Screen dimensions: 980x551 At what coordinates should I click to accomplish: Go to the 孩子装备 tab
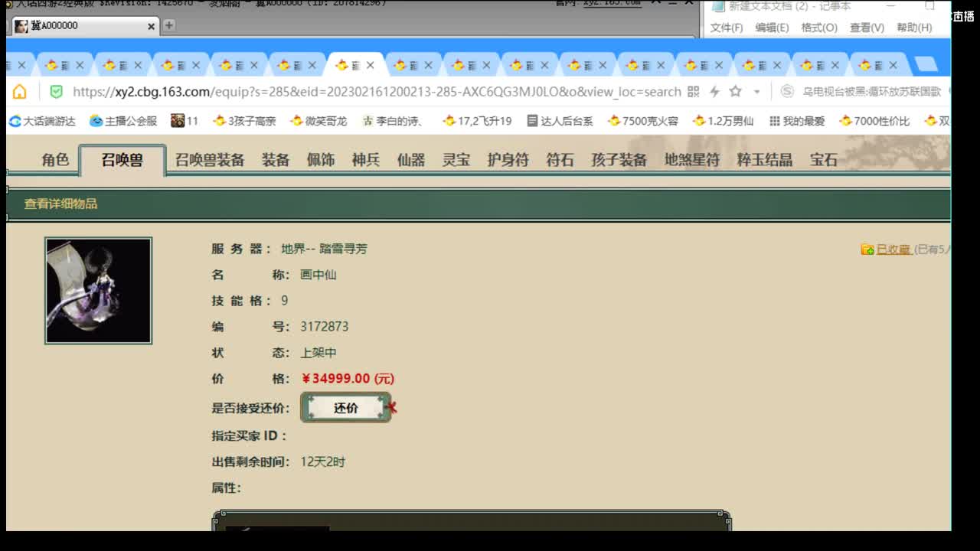(x=619, y=160)
